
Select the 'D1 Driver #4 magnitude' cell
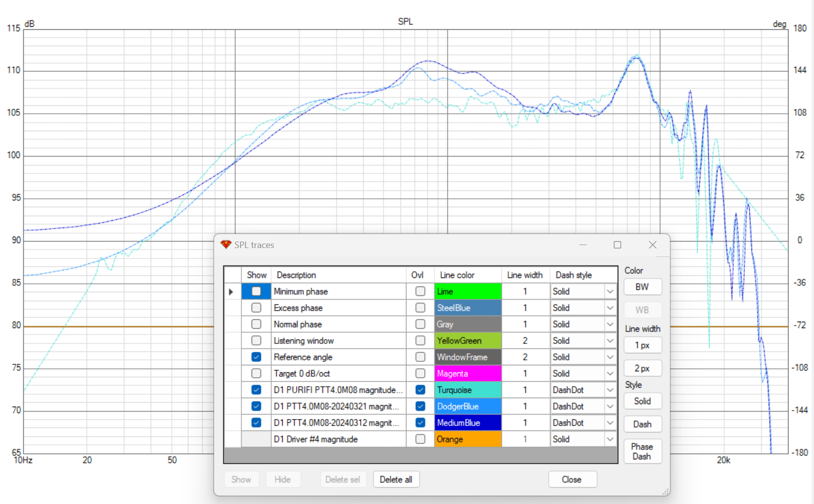pyautogui.click(x=338, y=439)
